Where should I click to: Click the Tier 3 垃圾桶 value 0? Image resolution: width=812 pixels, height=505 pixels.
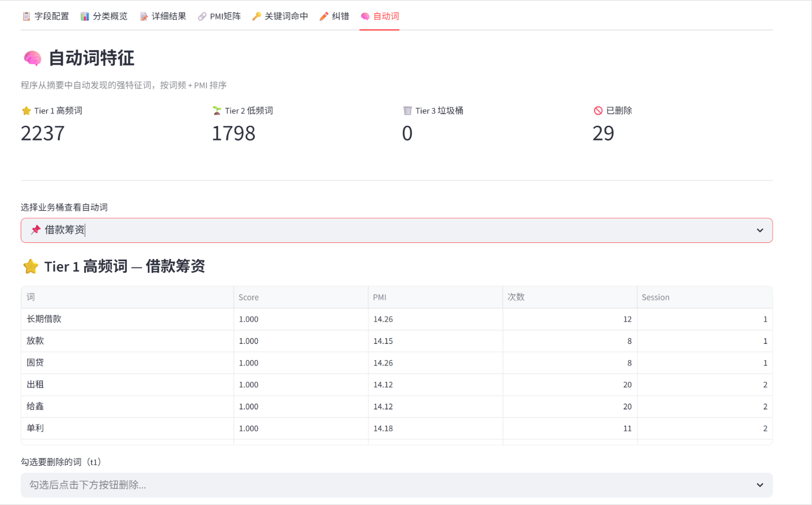click(407, 133)
